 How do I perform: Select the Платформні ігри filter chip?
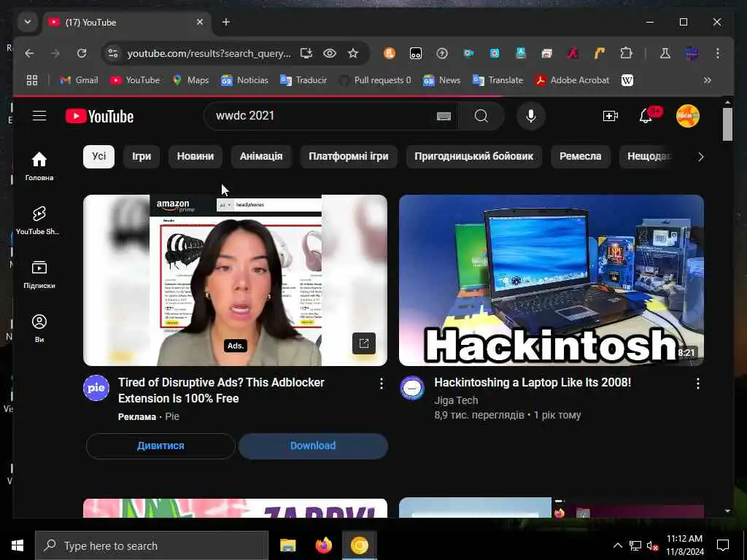tap(348, 156)
